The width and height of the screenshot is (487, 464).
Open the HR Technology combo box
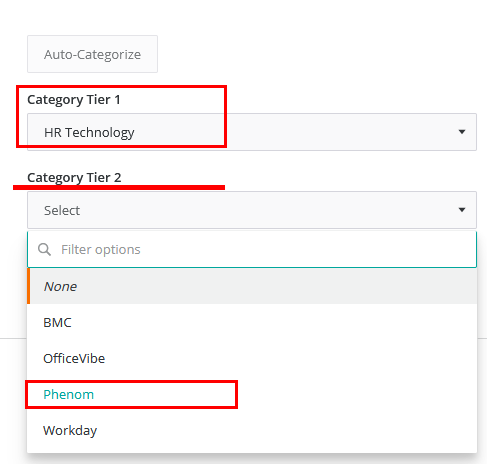[252, 132]
